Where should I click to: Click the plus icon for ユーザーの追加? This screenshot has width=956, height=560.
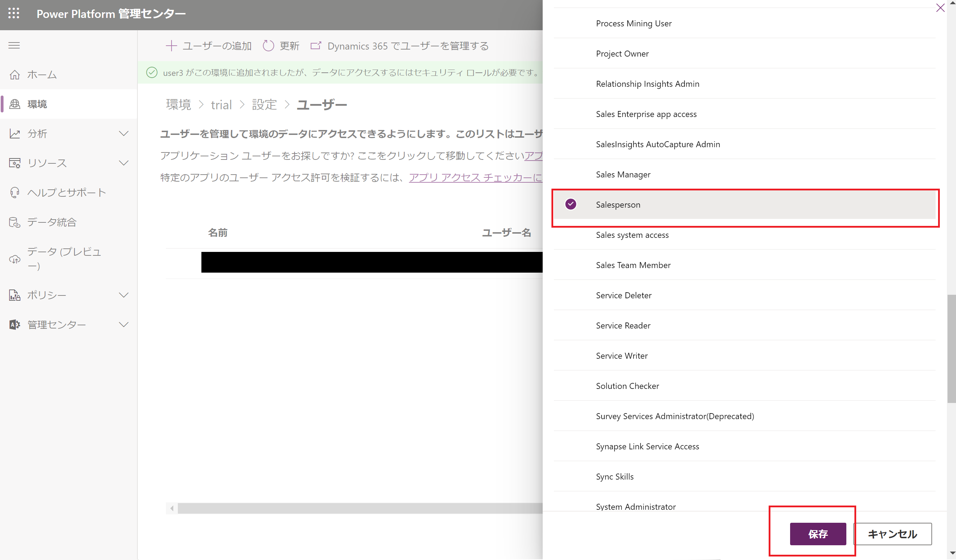click(171, 46)
